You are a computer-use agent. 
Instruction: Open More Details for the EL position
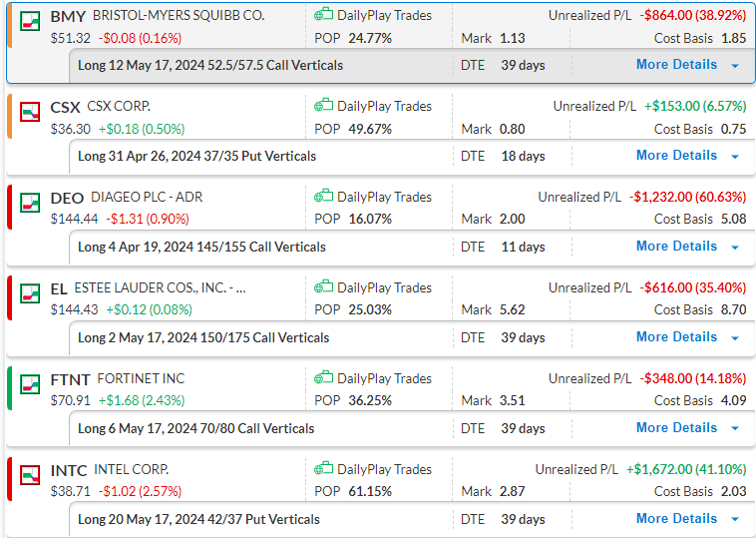[676, 336]
